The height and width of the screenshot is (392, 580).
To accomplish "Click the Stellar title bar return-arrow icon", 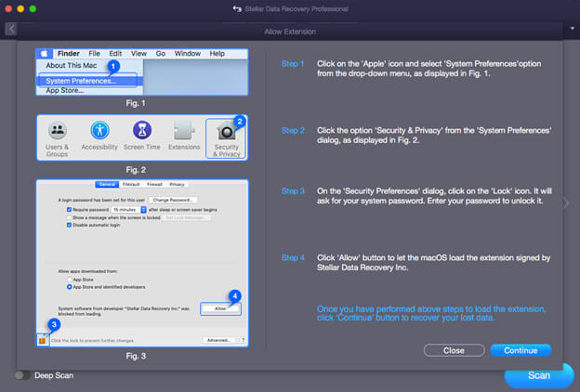I will click(237, 9).
